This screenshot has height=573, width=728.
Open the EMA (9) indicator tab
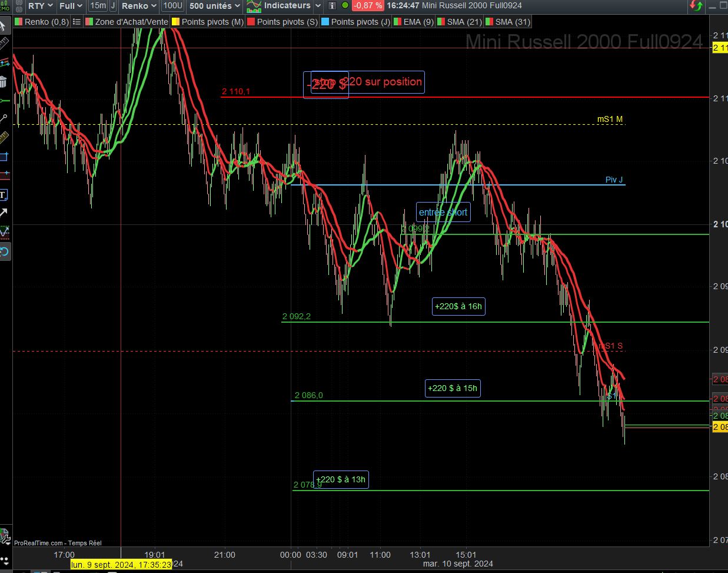click(414, 22)
